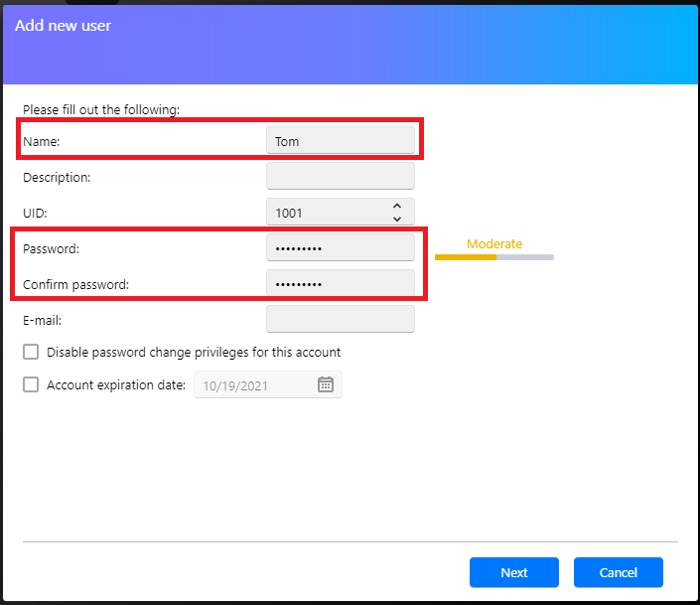Tick the Disable password change privileges checkbox
The width and height of the screenshot is (700, 605).
tap(31, 352)
